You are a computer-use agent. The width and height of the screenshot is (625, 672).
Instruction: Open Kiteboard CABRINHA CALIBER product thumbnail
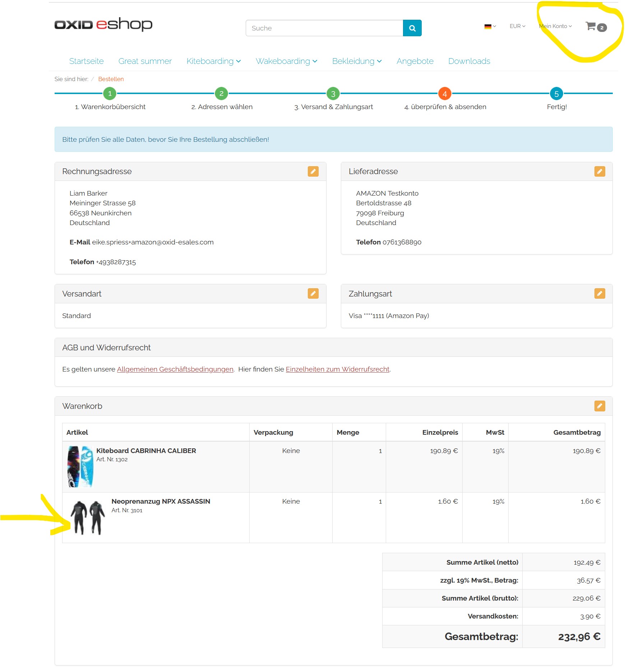pyautogui.click(x=80, y=466)
